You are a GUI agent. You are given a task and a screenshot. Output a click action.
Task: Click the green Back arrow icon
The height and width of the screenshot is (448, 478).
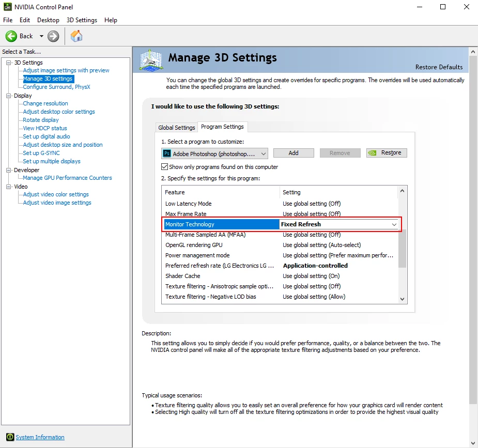click(x=11, y=36)
